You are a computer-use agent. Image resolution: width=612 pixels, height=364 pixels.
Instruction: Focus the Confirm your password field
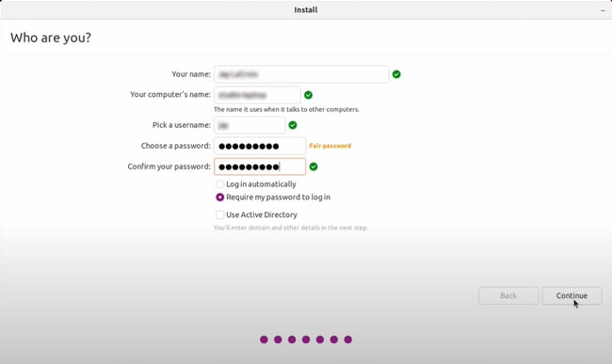click(x=260, y=166)
